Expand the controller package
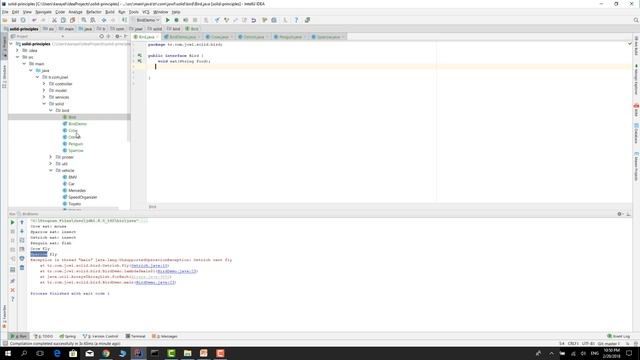640x360 pixels. 44,84
